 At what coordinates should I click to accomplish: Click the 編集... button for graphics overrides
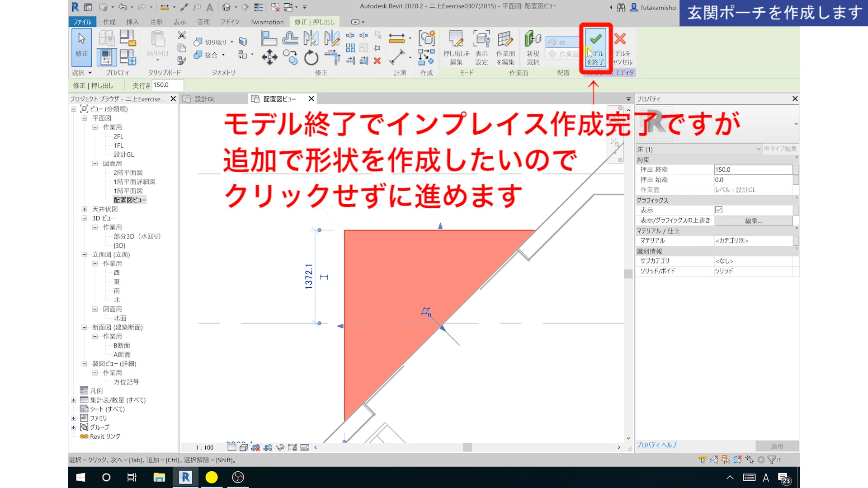[x=753, y=221]
